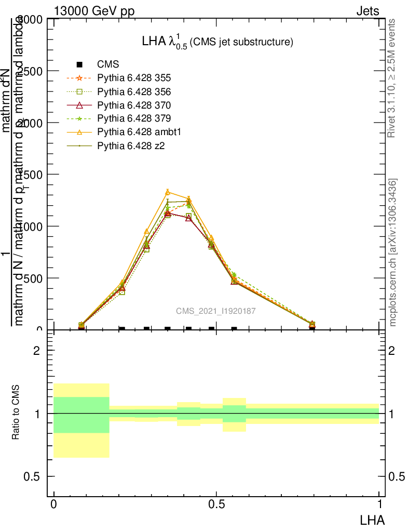
Task: Click the 'Ratio to CMS' axis label
Action: (16, 413)
